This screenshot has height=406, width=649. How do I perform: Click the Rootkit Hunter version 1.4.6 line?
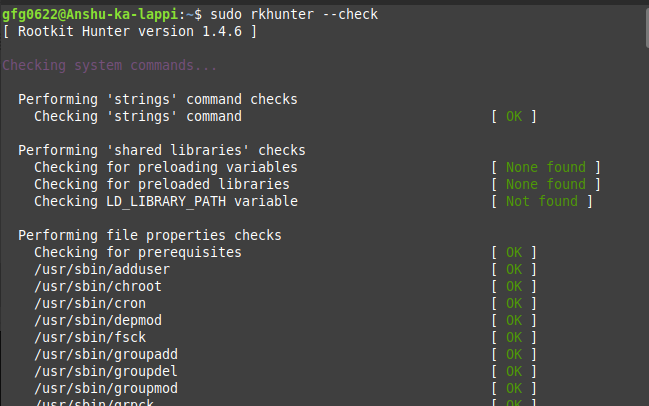click(x=130, y=32)
